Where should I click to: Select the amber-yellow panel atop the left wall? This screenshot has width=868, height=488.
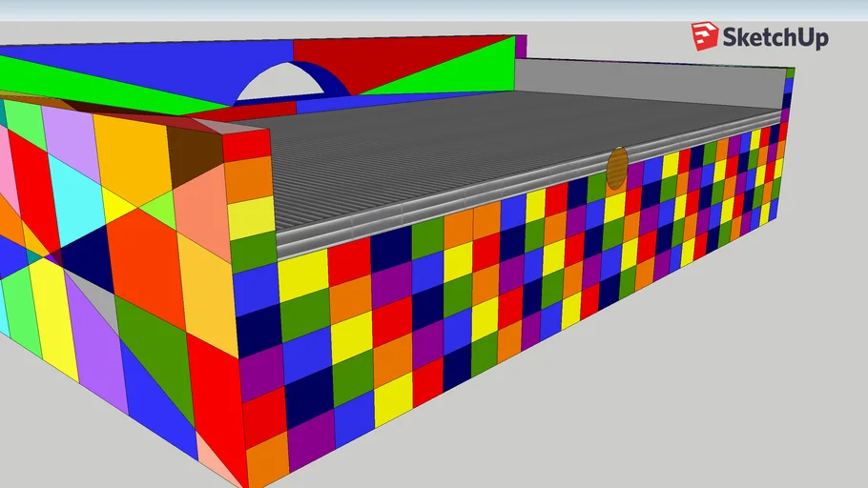click(x=132, y=152)
